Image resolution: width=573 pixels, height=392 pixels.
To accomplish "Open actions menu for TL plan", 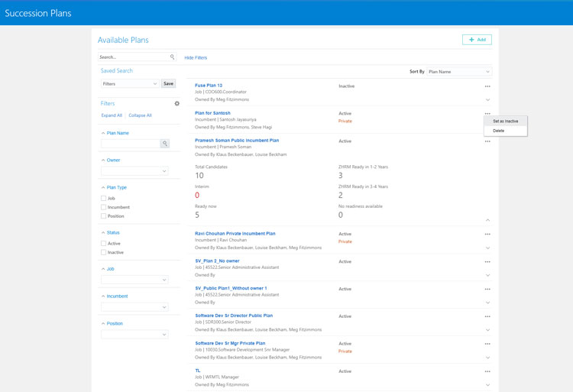I will point(487,371).
